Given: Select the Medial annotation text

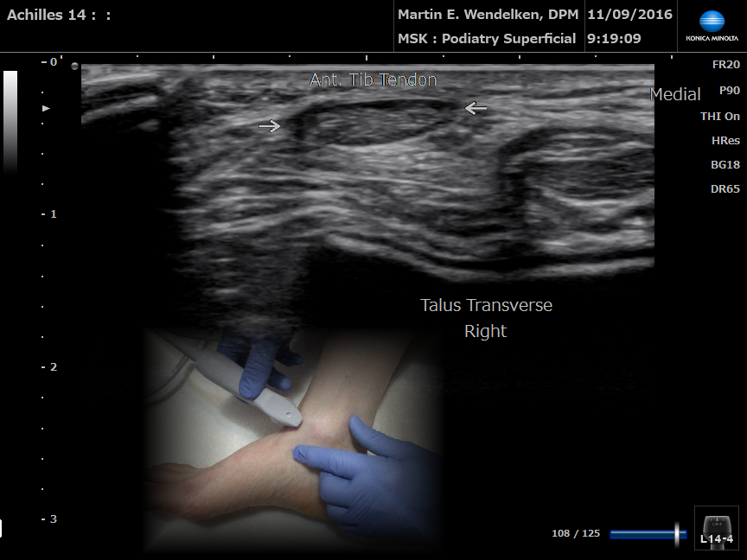Looking at the screenshot, I should point(675,94).
